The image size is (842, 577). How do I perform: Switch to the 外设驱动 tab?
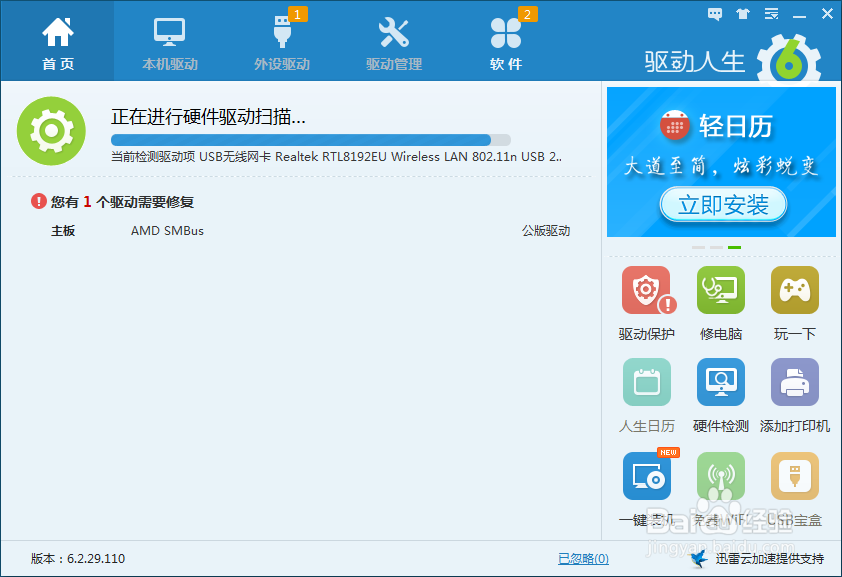tap(282, 44)
